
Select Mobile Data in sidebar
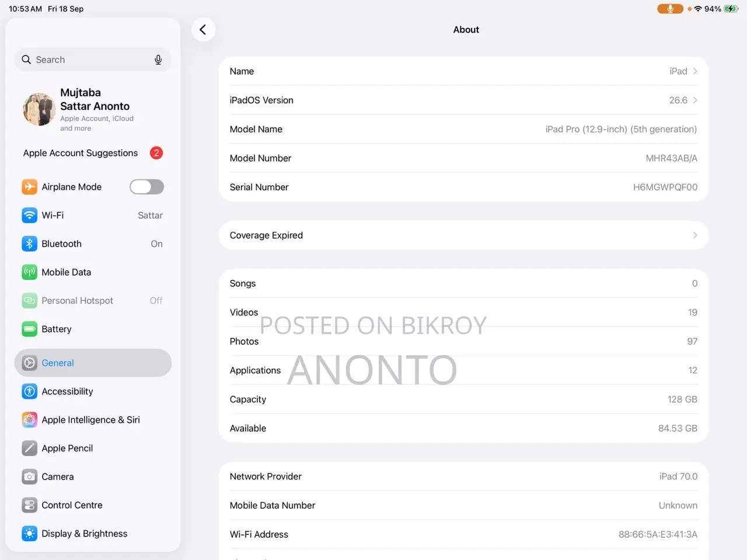click(x=93, y=272)
